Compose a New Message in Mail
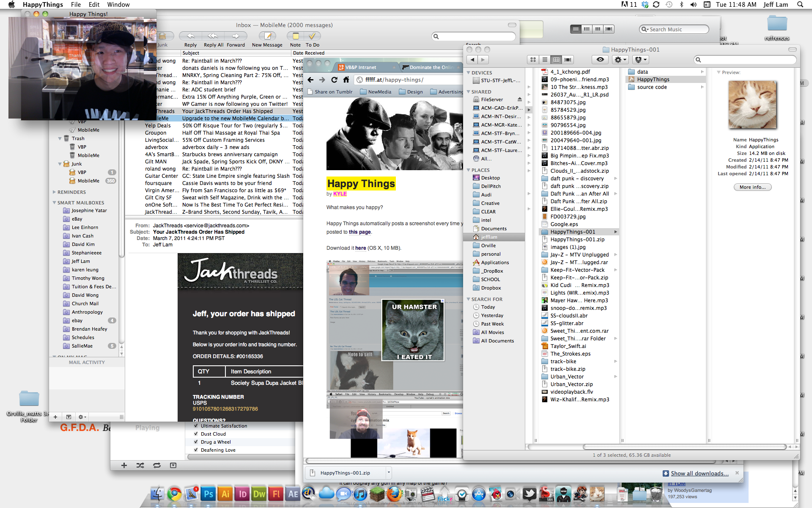Screen dimensions: 812x508 (267, 36)
